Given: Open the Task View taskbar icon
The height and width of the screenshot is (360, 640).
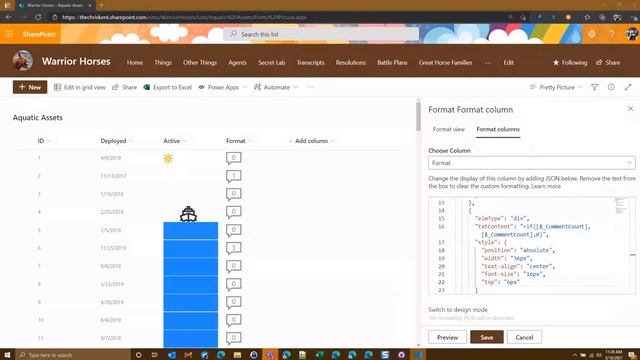Looking at the screenshot, I should point(154,355).
